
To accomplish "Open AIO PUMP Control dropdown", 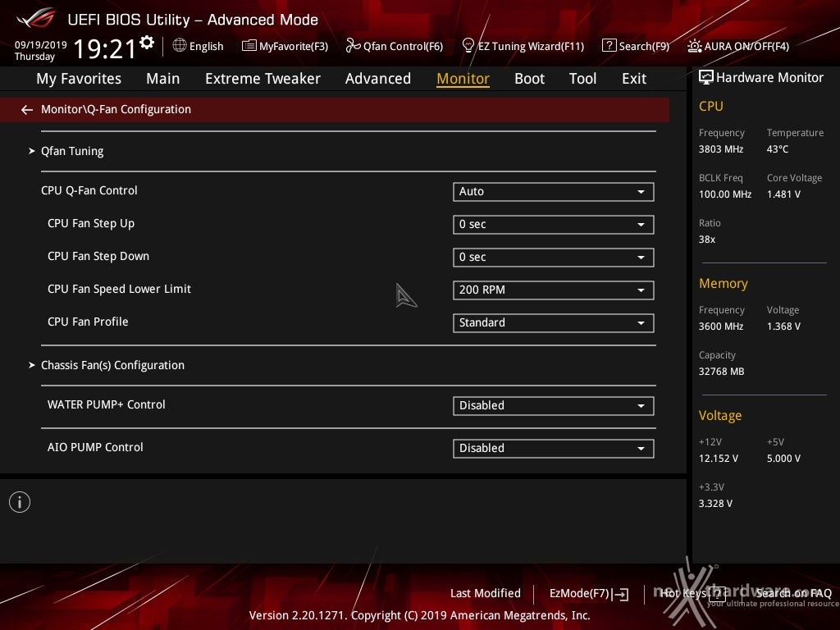I will tap(554, 449).
